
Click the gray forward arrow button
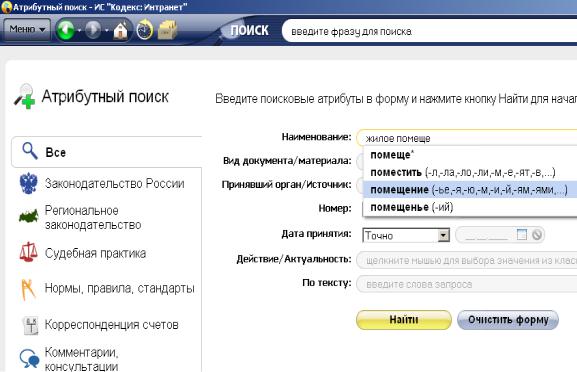tap(93, 30)
